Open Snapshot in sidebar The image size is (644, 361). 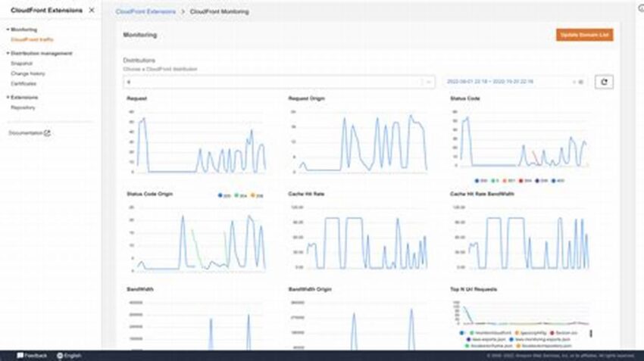[21, 64]
